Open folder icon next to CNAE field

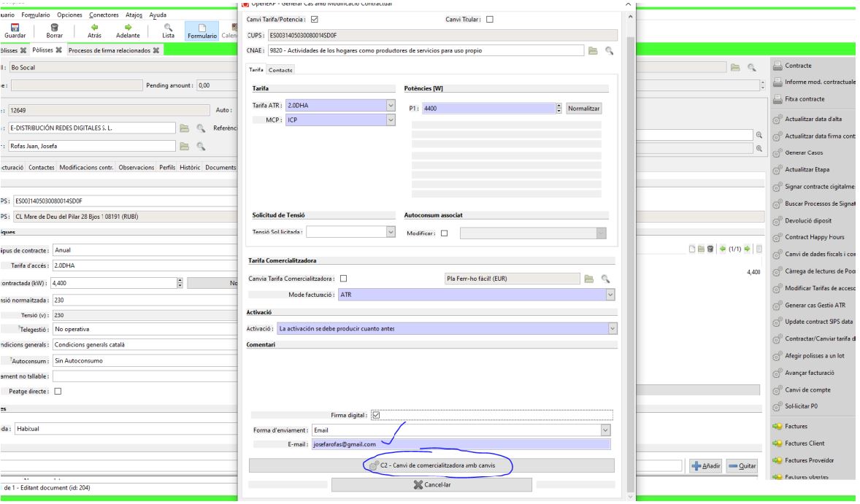pyautogui.click(x=593, y=50)
